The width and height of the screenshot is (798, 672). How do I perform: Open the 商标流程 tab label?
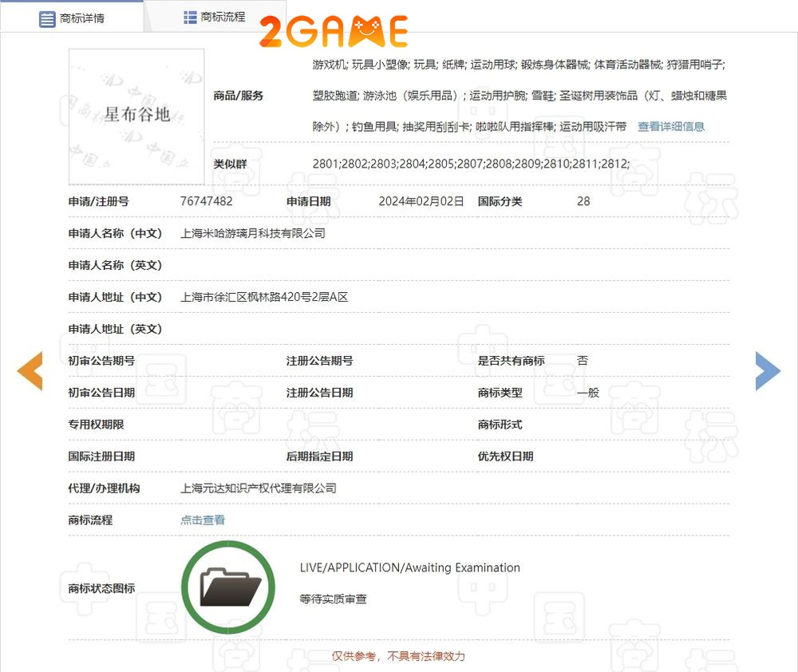click(x=223, y=17)
